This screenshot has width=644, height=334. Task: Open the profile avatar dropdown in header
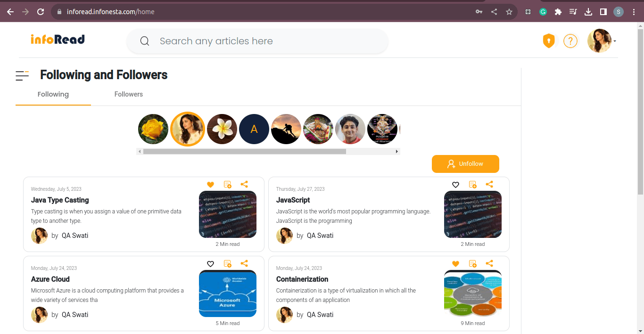pos(601,41)
